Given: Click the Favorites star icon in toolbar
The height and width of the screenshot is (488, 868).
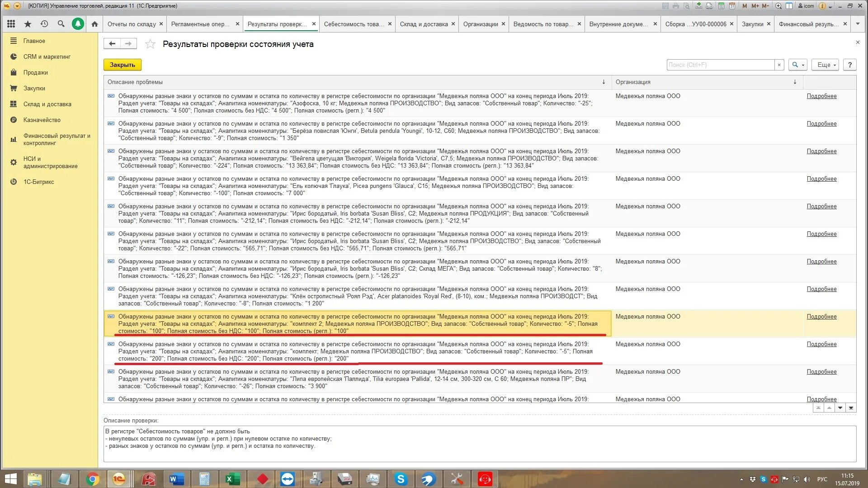Looking at the screenshot, I should tap(28, 24).
